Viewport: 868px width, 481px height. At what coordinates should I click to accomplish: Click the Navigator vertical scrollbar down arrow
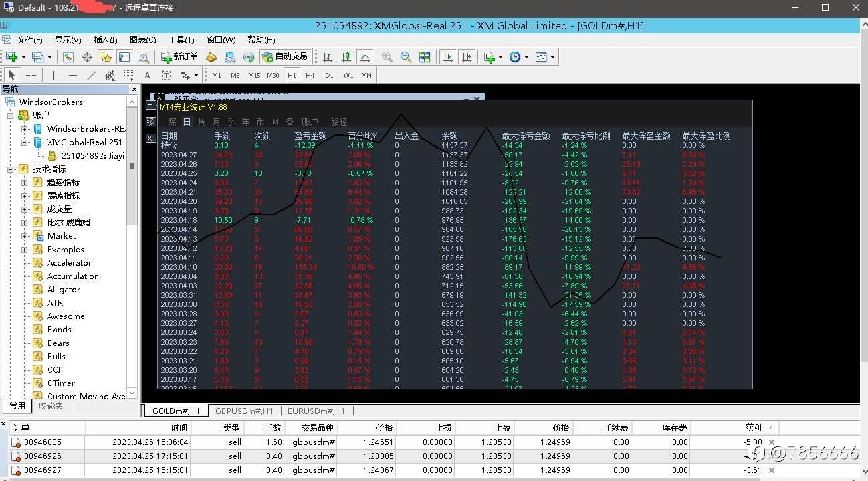click(132, 393)
